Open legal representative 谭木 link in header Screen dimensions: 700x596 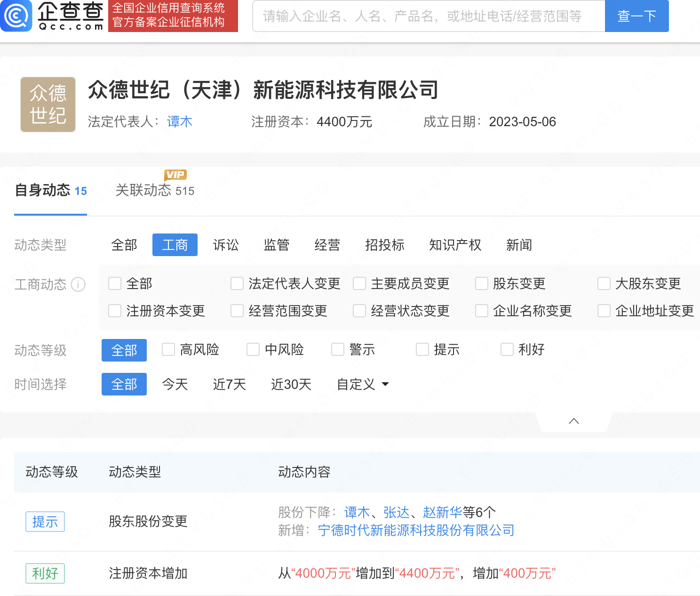(x=180, y=121)
